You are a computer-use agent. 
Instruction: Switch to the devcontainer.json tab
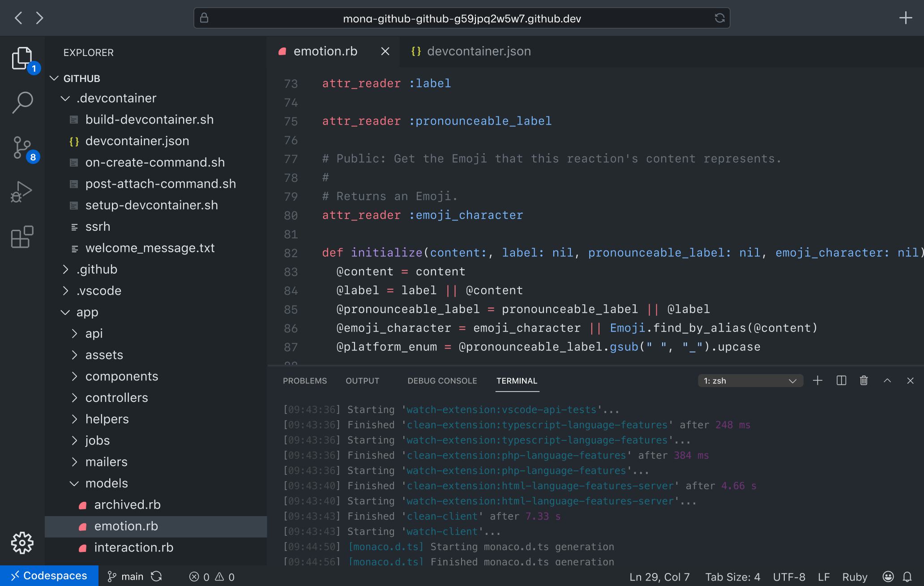click(x=478, y=51)
